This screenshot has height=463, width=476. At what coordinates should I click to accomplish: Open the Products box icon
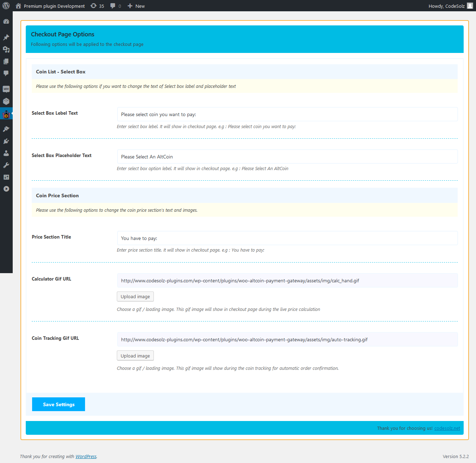coord(6,101)
